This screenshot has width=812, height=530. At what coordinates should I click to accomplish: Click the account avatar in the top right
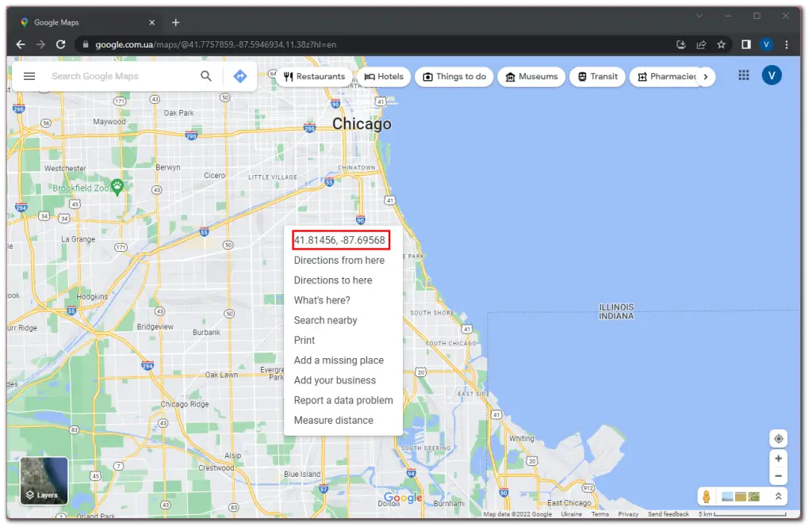772,75
